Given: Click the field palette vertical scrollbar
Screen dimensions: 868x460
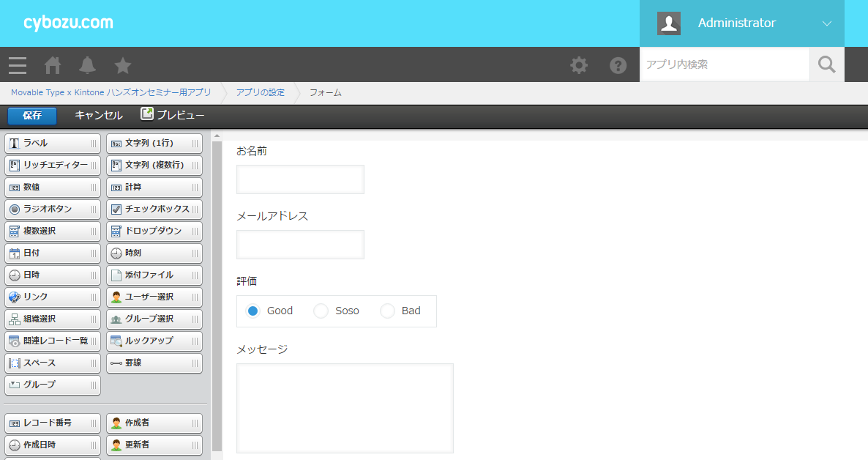Looking at the screenshot, I should coord(217,293).
